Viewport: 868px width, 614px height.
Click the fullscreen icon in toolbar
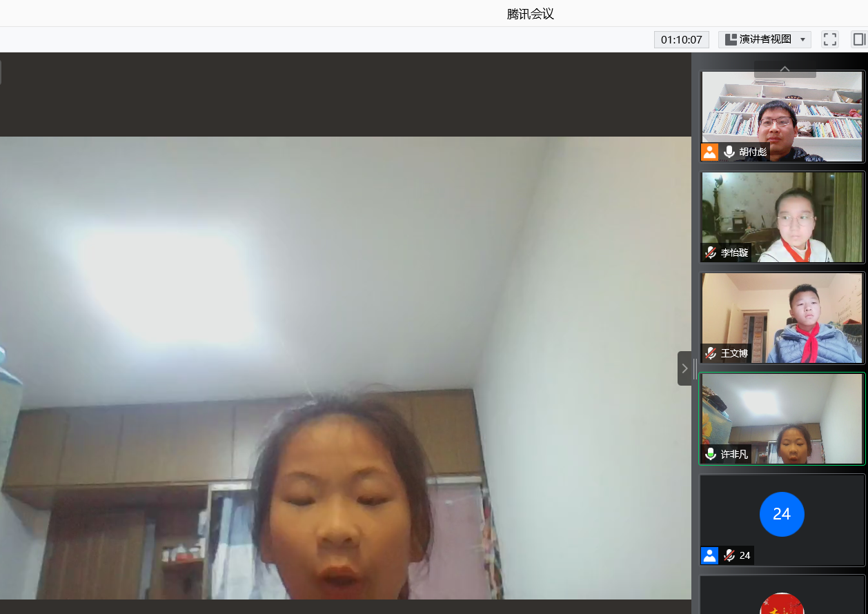pos(830,39)
